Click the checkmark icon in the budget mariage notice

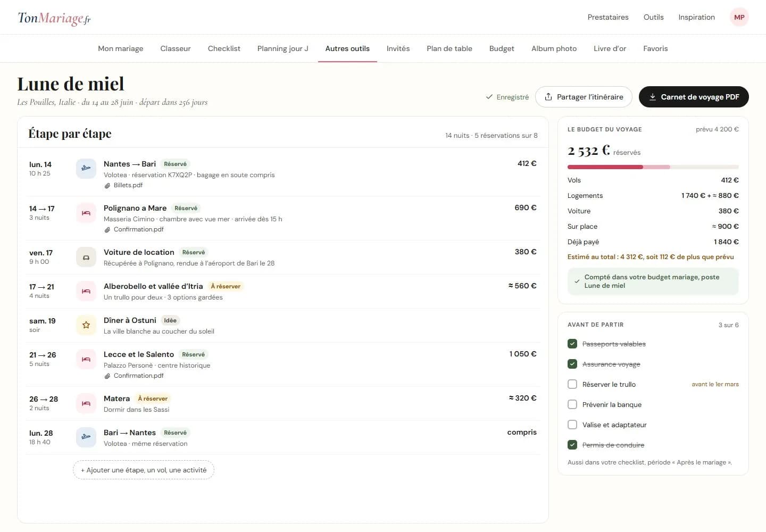[577, 281]
